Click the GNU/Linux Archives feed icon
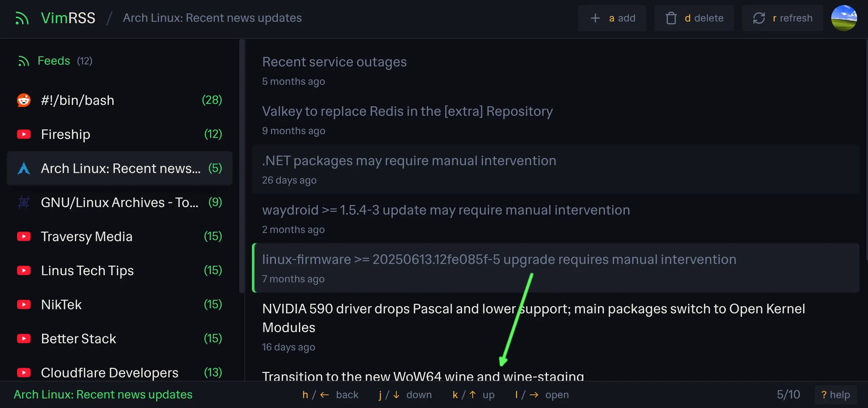 coord(23,202)
